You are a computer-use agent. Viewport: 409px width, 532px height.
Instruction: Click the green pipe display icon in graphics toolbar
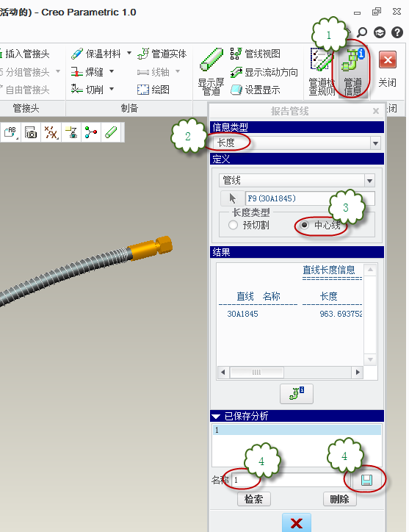(x=111, y=132)
